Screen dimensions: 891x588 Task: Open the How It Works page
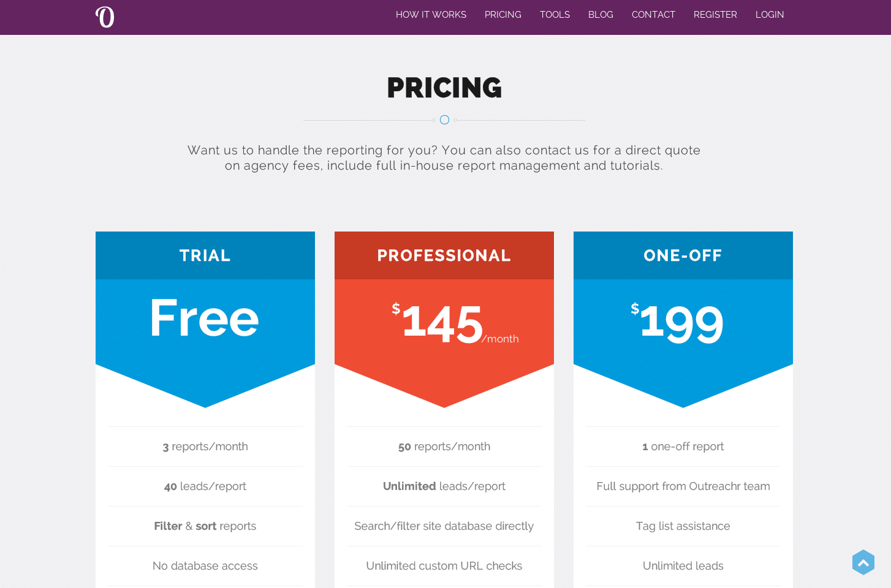point(431,15)
